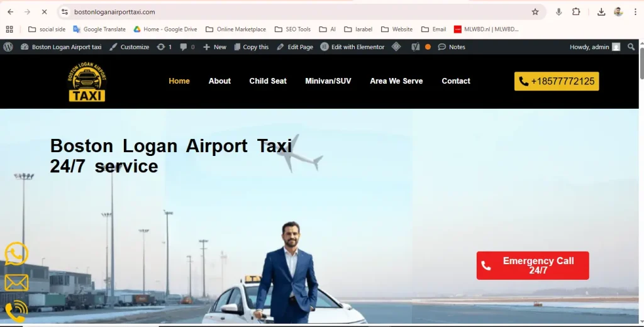Click the Emergency Call 24/7 button
Image resolution: width=644 pixels, height=327 pixels.
click(533, 266)
